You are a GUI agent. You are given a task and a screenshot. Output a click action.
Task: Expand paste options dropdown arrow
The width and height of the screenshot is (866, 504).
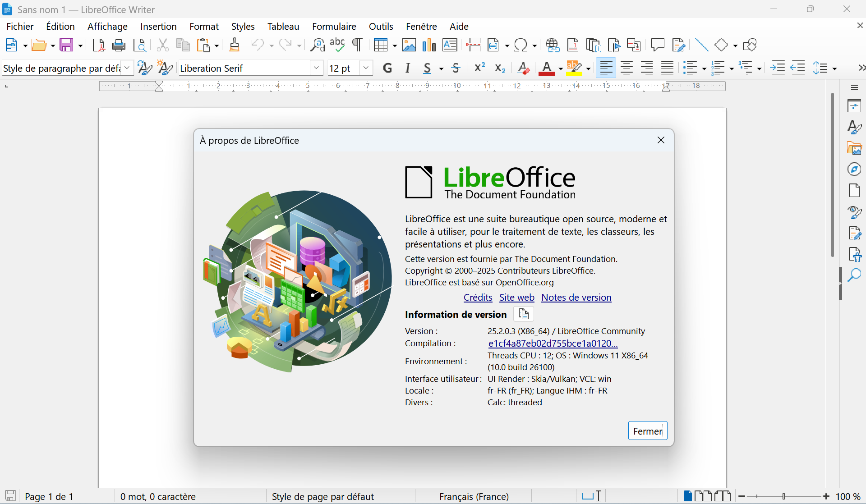point(216,46)
